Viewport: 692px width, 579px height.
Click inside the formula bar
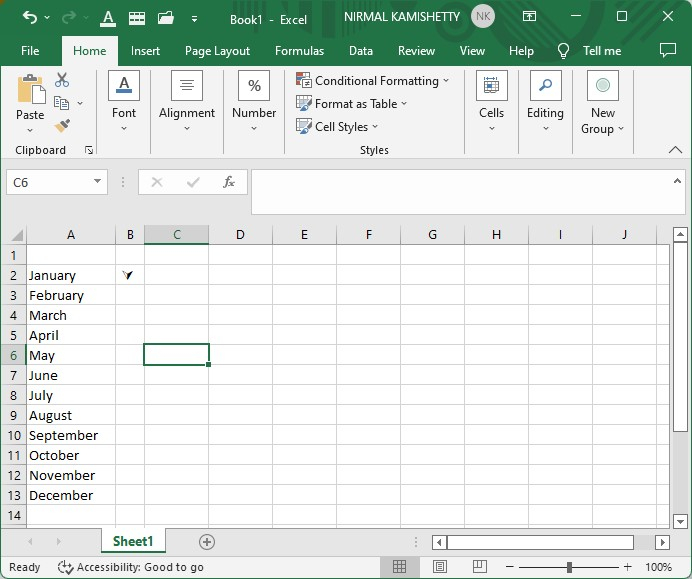[x=461, y=192]
